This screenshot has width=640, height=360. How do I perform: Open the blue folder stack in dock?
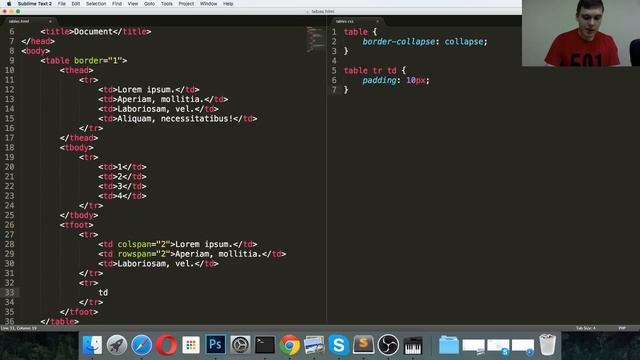[x=449, y=345]
